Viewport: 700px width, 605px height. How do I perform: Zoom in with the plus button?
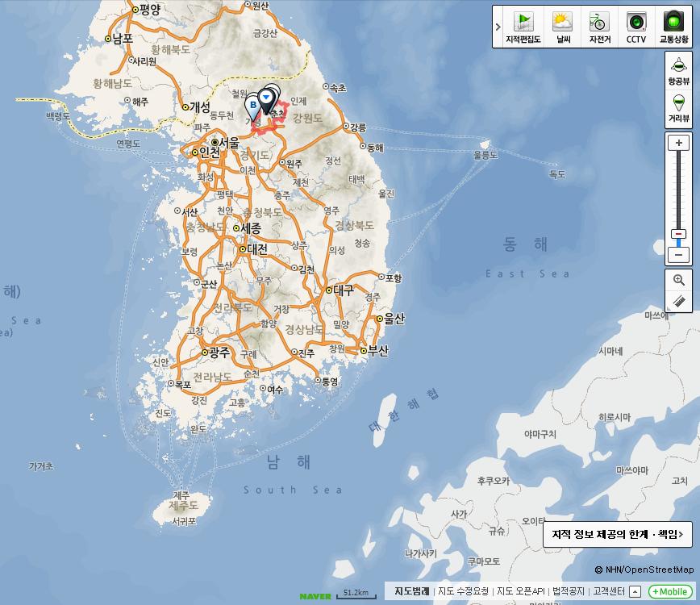pos(679,143)
